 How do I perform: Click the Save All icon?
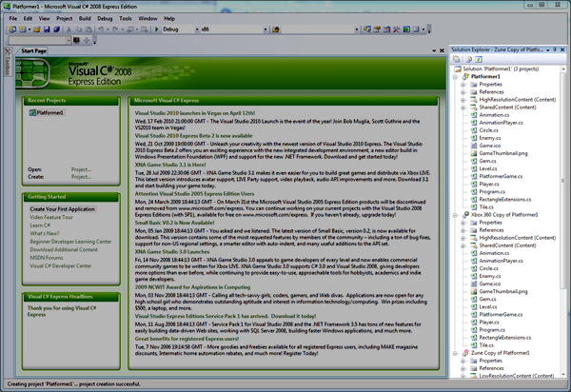[56, 29]
